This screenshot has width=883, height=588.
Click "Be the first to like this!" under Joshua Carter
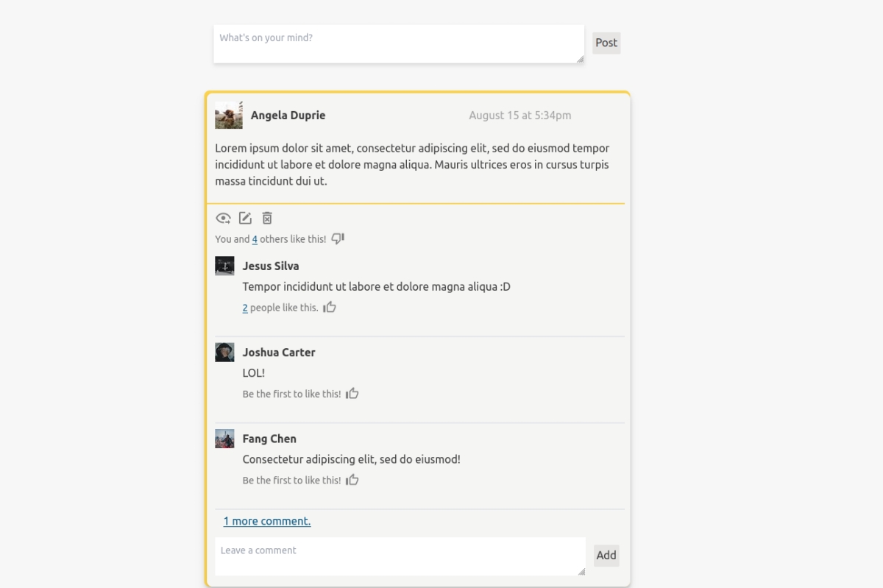(291, 394)
